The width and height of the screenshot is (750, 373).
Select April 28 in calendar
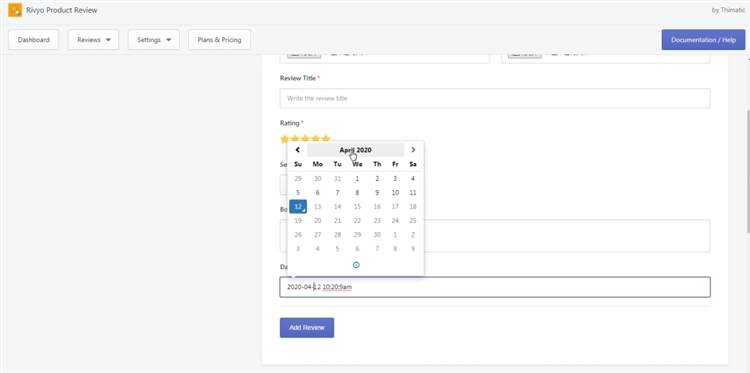(337, 235)
